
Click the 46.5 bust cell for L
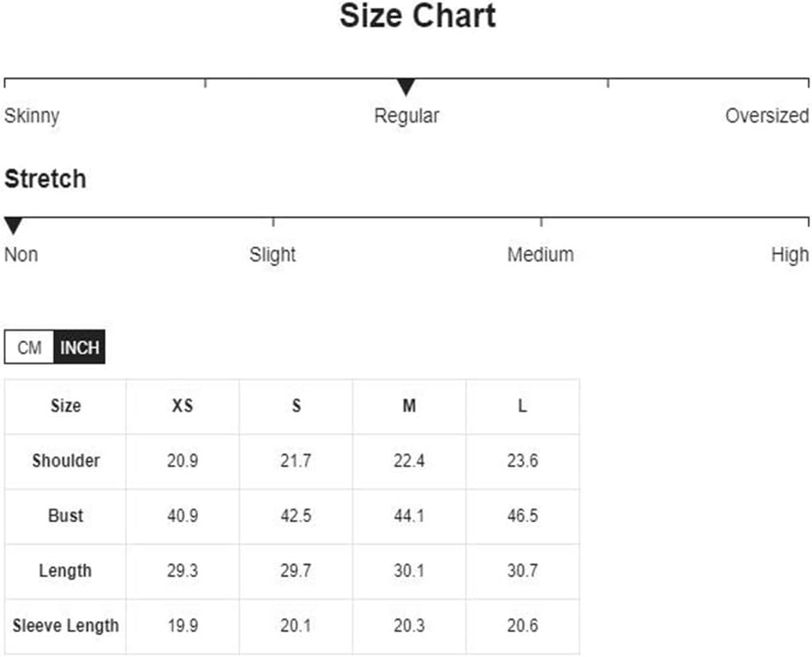(522, 515)
